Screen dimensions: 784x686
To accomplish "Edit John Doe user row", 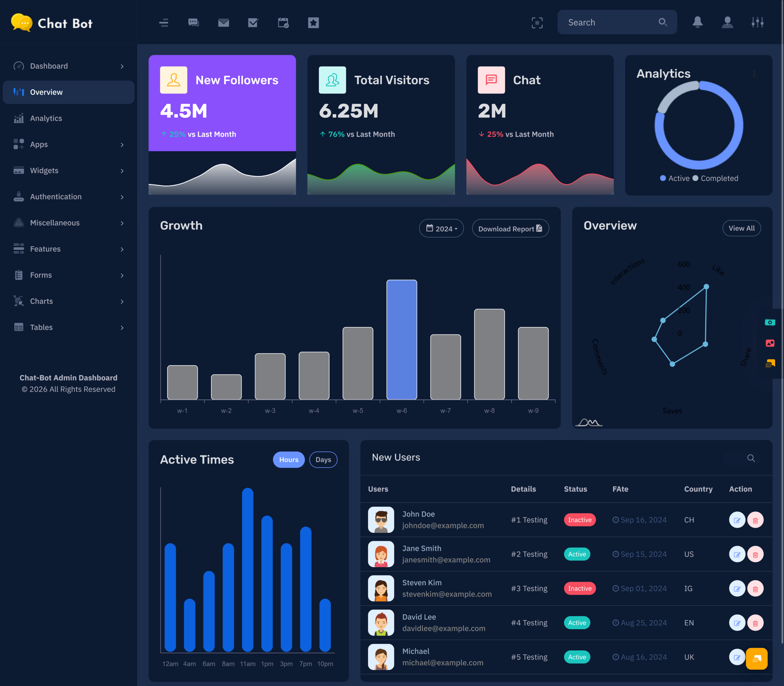I will coord(737,520).
